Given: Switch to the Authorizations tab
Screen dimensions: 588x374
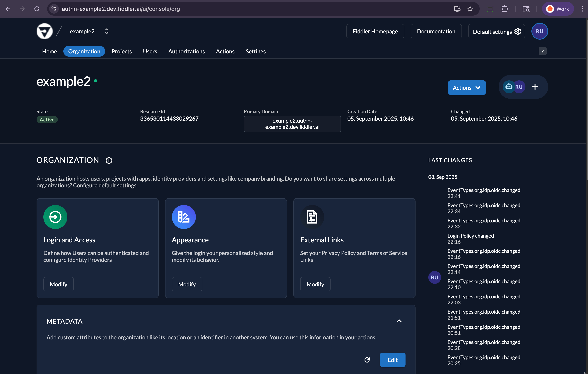Looking at the screenshot, I should (x=186, y=51).
